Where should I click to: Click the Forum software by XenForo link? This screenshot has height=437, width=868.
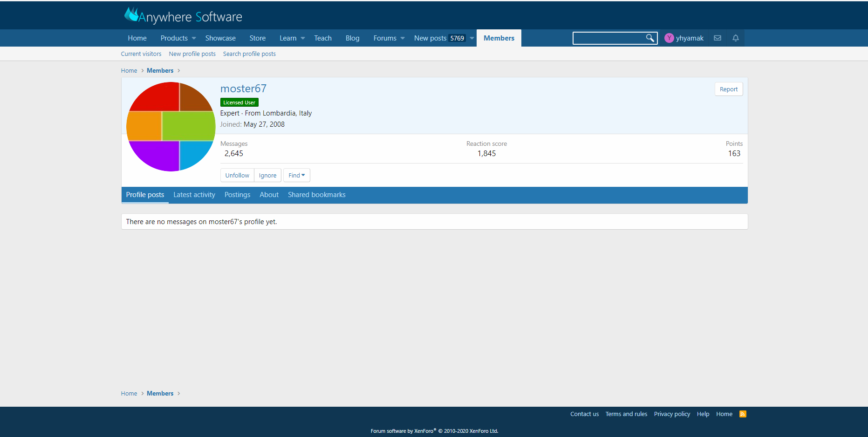[x=434, y=431]
